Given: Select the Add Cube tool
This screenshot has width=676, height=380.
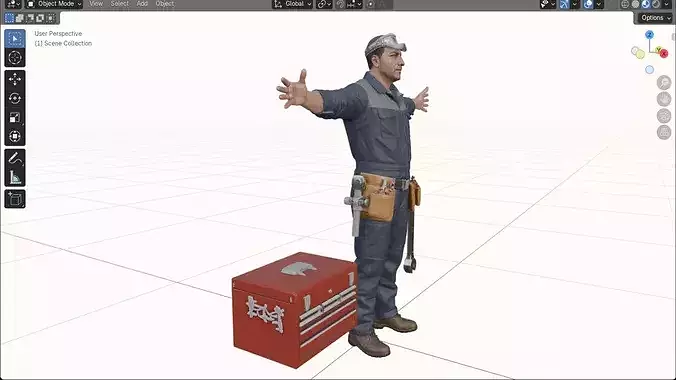Looking at the screenshot, I should (15, 199).
